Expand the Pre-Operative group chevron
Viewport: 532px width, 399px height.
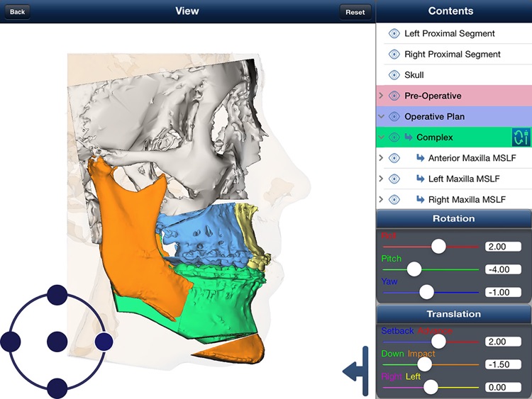point(381,96)
